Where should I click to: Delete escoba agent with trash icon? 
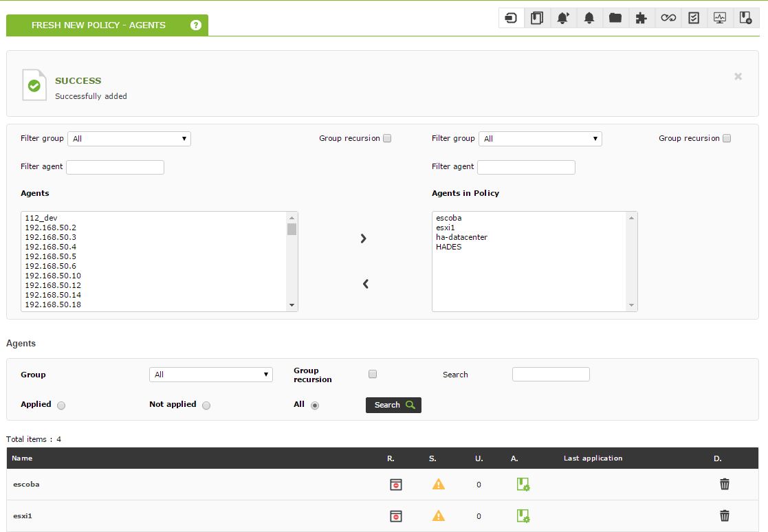725,484
